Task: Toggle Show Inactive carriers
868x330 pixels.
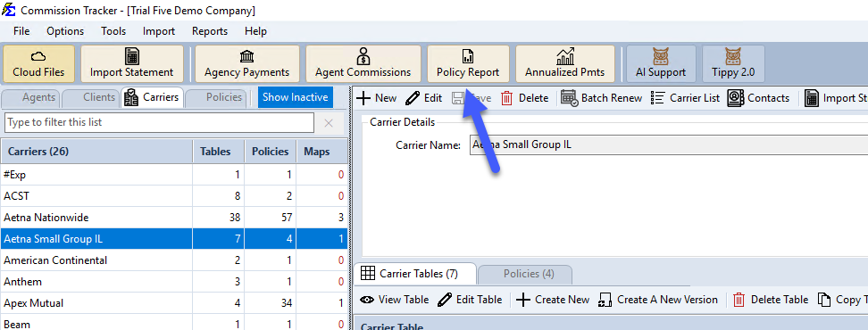Action: tap(295, 98)
